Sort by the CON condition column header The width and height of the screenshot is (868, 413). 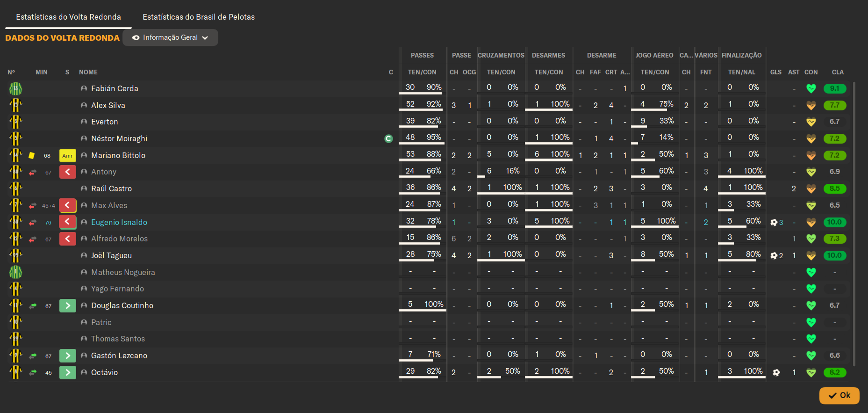point(811,72)
